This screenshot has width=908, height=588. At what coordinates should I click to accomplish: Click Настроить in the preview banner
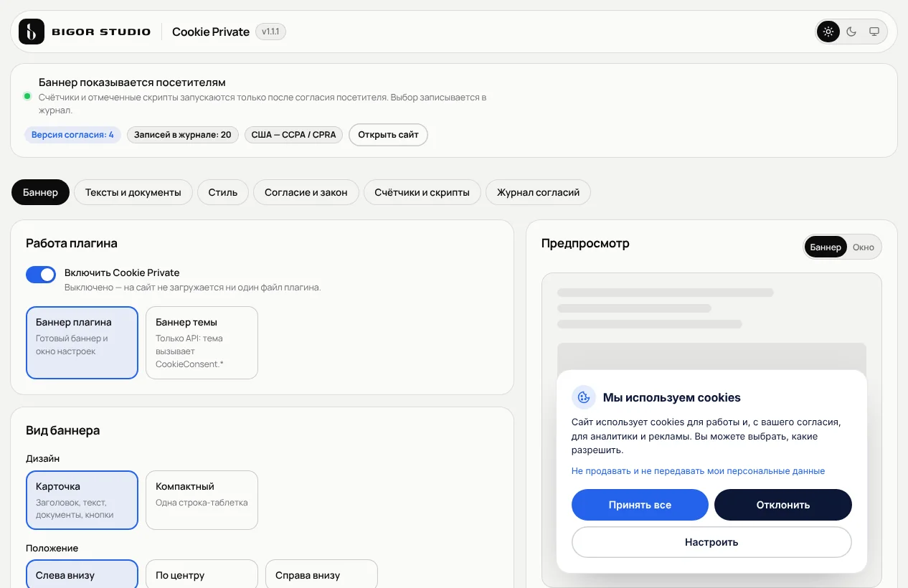711,542
